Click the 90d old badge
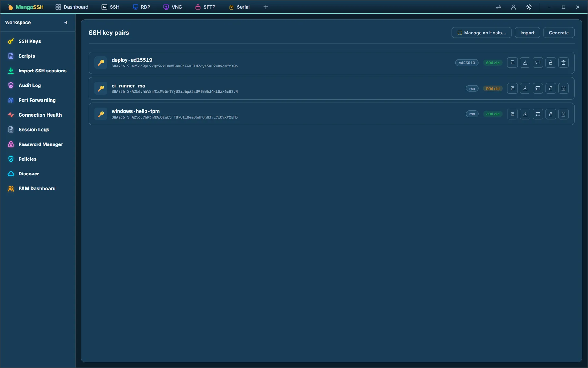588x368 pixels. (x=493, y=89)
